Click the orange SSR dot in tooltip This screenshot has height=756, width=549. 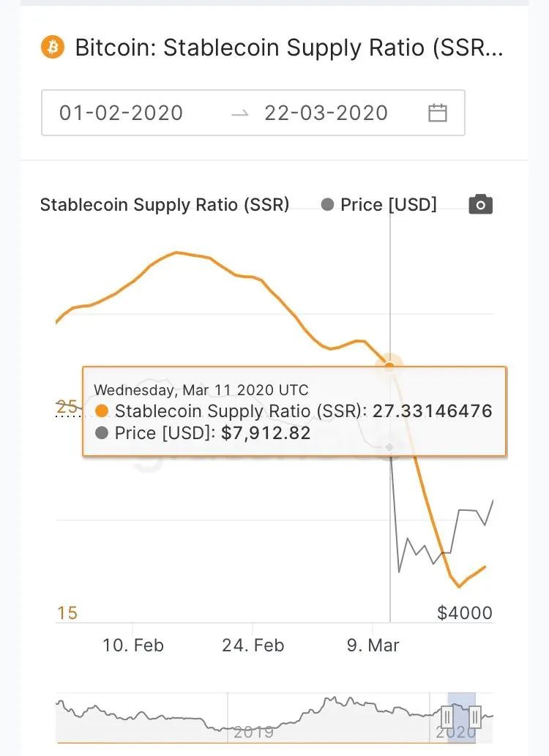[102, 411]
